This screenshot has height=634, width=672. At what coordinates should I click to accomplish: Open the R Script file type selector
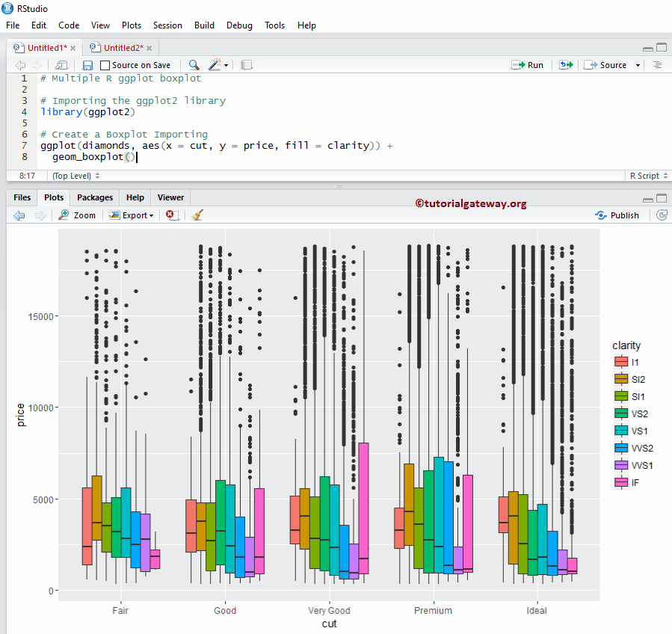coord(647,175)
